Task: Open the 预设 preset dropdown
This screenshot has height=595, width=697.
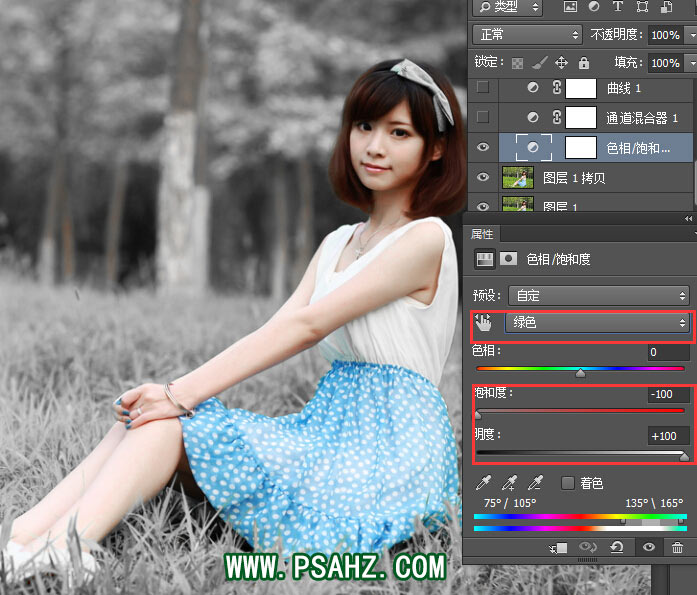Action: 598,296
